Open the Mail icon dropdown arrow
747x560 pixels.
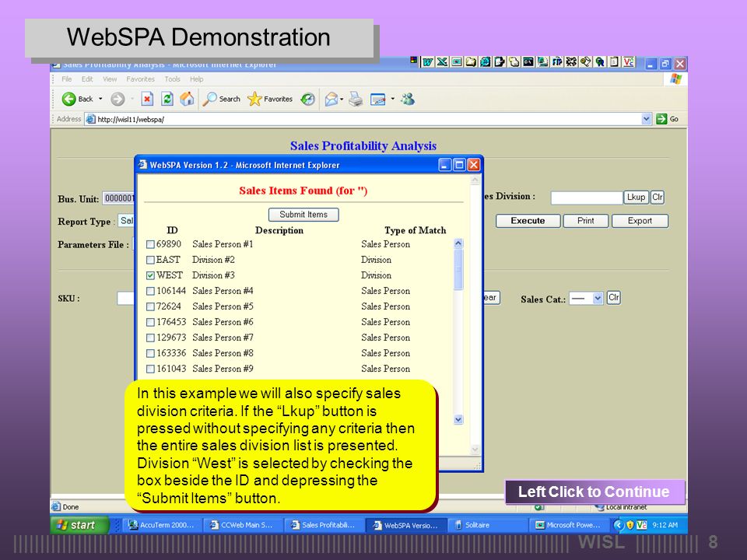[x=342, y=100]
